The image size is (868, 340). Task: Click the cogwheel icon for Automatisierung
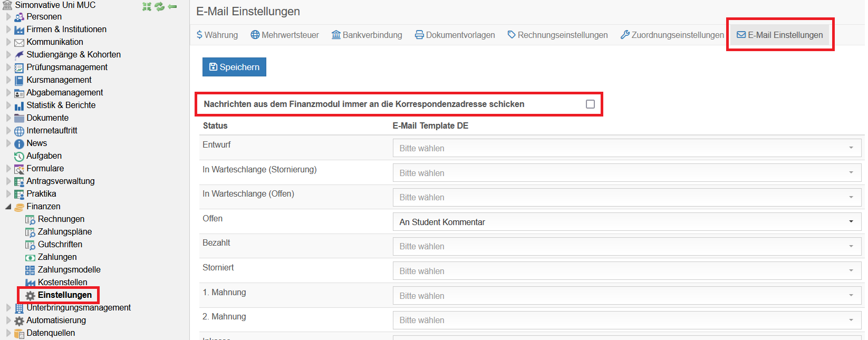tap(20, 320)
